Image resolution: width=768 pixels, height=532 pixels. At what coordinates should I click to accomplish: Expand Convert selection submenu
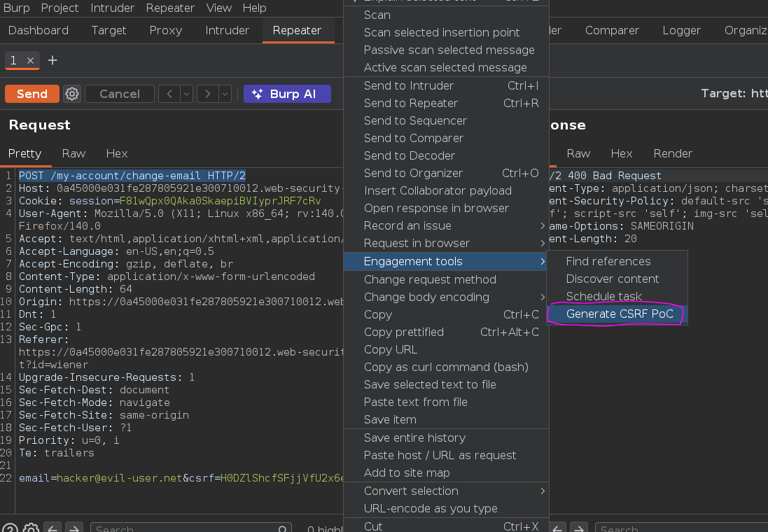point(446,491)
